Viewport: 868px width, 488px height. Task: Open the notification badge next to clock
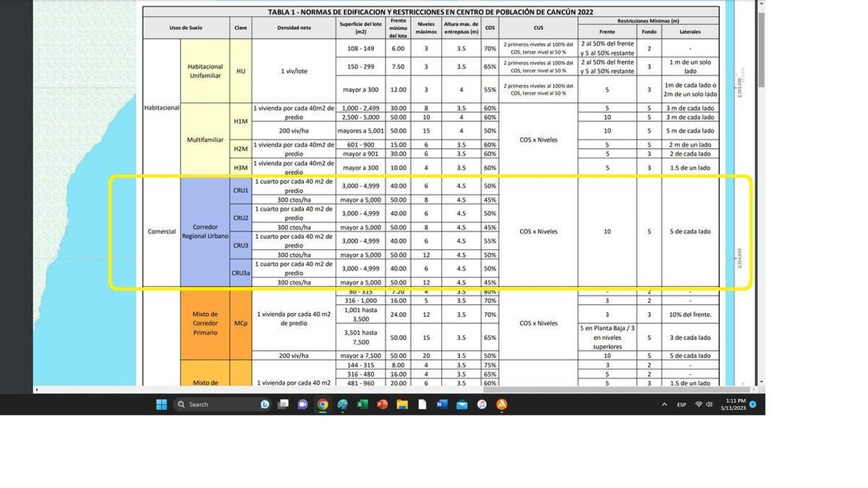pyautogui.click(x=753, y=404)
